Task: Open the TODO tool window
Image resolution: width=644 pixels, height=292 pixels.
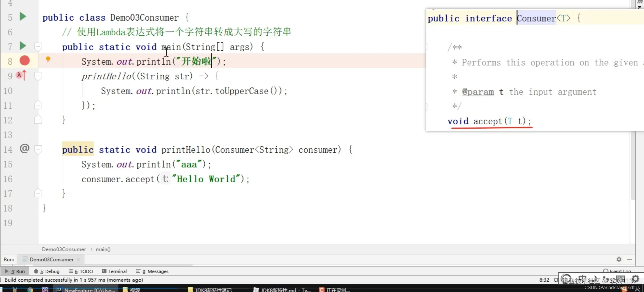Action: [81, 271]
